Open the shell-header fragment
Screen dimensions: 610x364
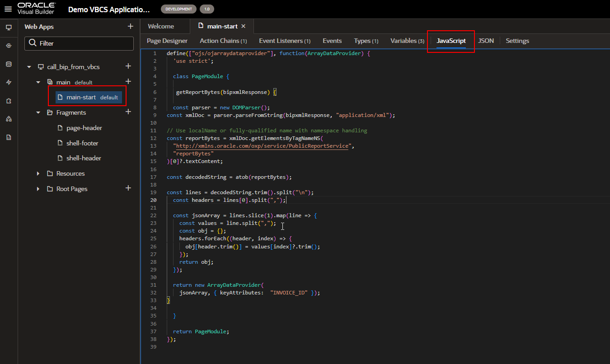pos(84,158)
